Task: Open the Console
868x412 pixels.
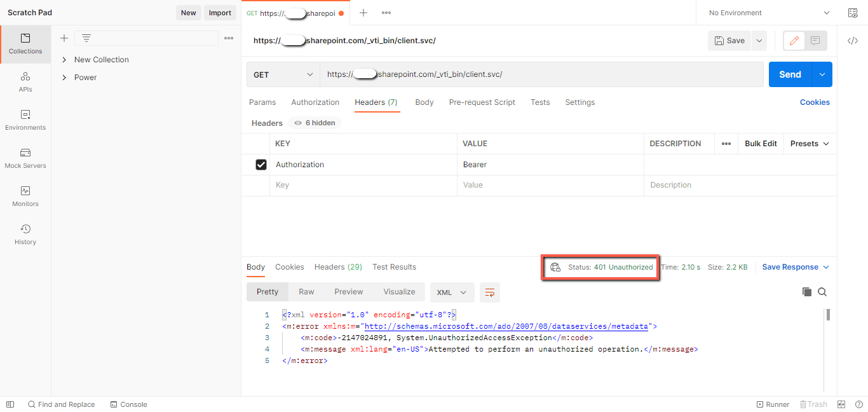Action: [128, 404]
